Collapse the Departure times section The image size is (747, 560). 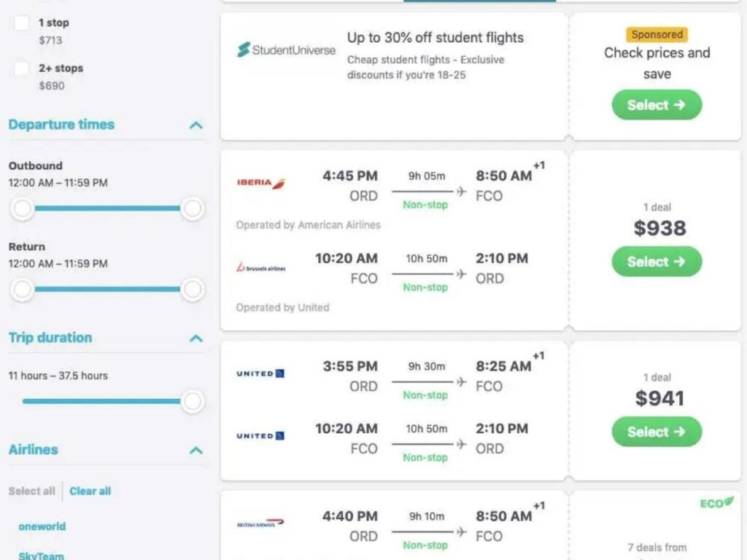(195, 125)
